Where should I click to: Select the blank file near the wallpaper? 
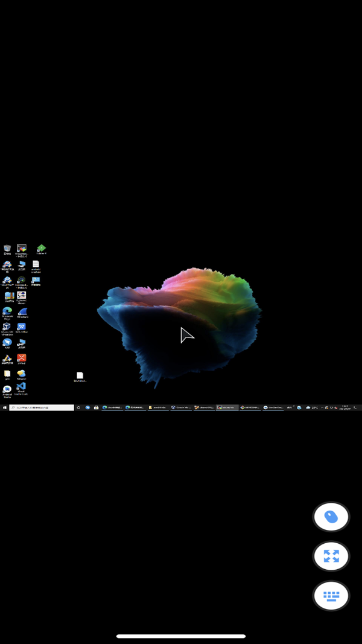(x=80, y=377)
